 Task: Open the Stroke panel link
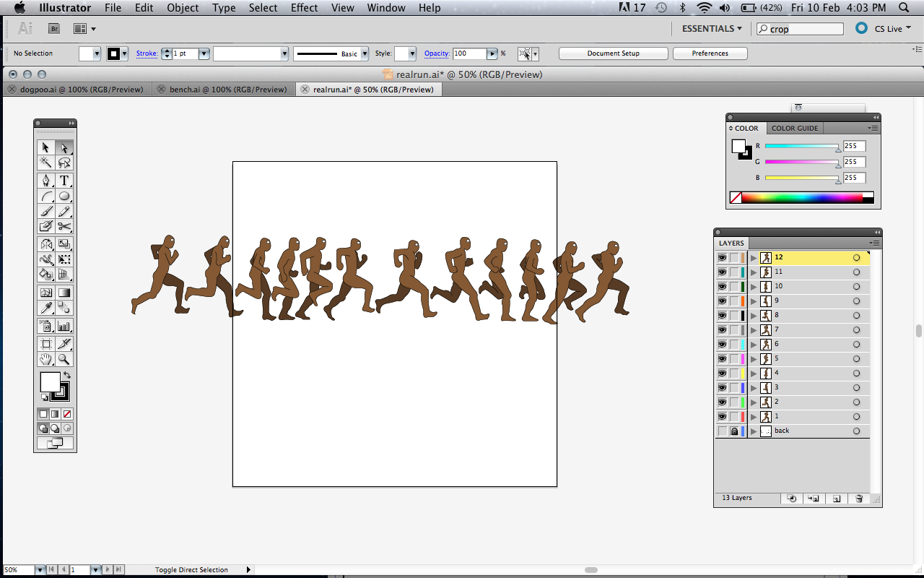pyautogui.click(x=147, y=53)
